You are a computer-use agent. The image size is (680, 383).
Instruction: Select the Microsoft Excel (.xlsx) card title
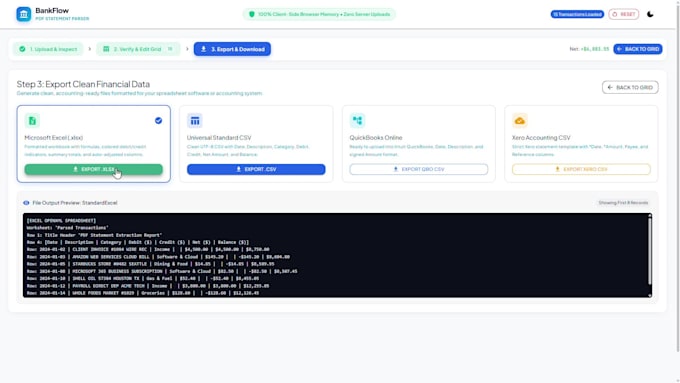pos(54,137)
